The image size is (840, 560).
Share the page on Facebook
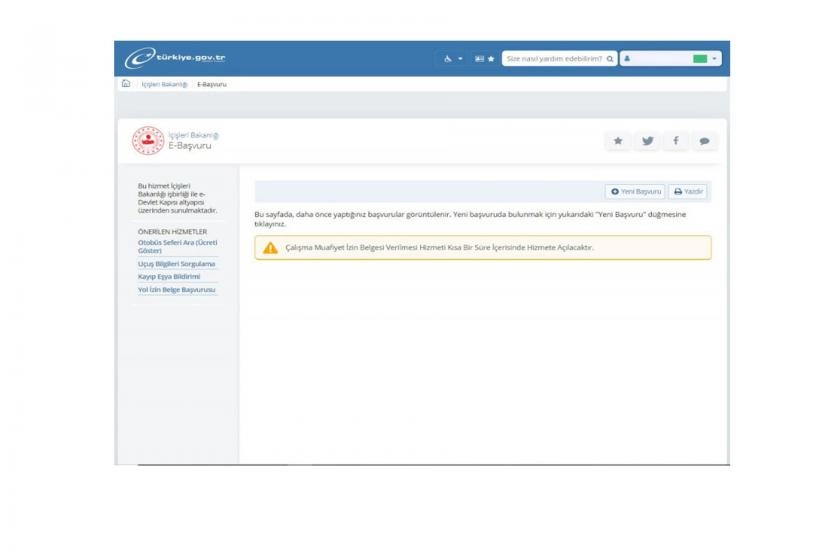point(676,141)
